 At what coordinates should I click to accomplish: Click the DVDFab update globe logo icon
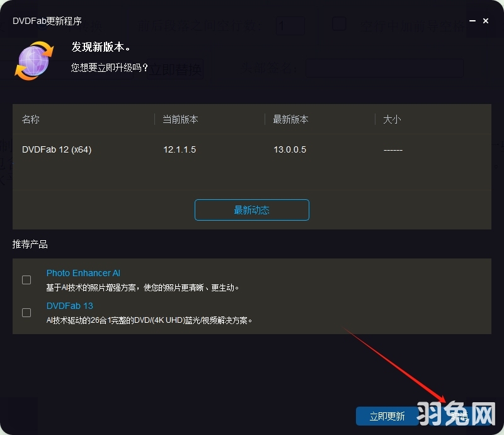[x=34, y=59]
